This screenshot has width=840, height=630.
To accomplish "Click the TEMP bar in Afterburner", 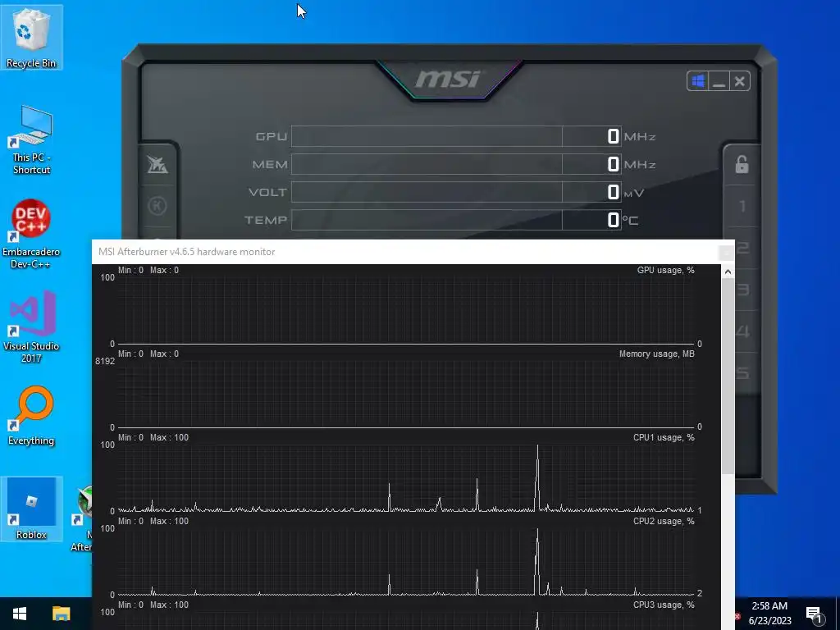I will [x=456, y=220].
